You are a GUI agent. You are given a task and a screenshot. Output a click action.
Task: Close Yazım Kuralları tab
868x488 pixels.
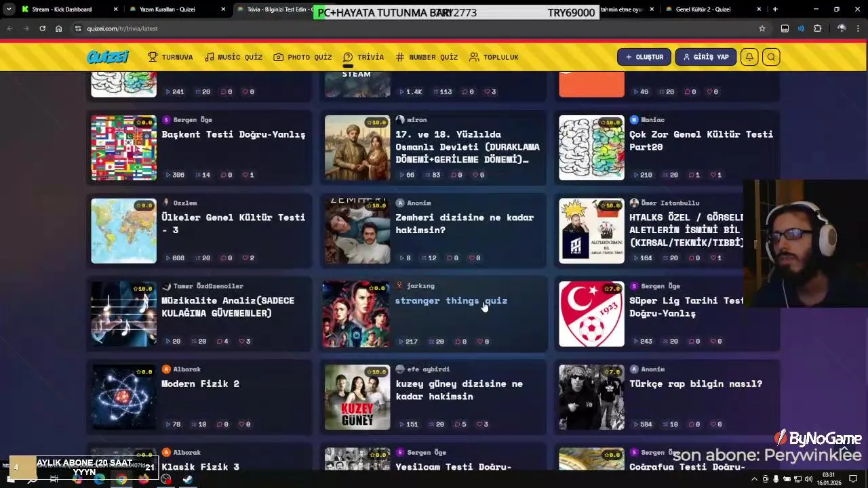pos(223,9)
